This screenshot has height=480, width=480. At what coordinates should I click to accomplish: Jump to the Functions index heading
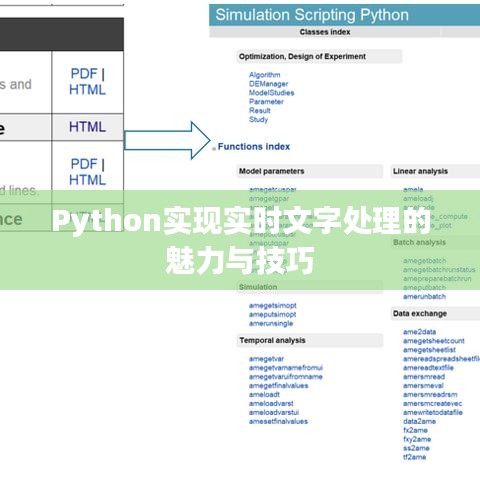(254, 147)
